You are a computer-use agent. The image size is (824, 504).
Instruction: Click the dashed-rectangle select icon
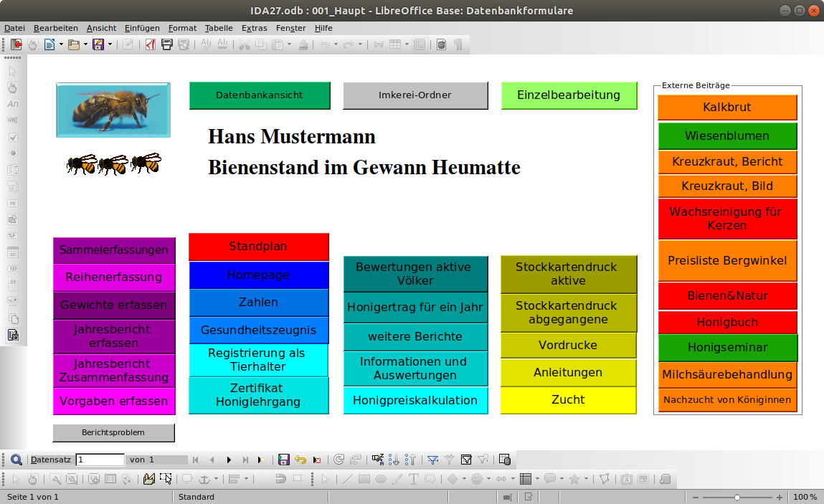click(166, 479)
